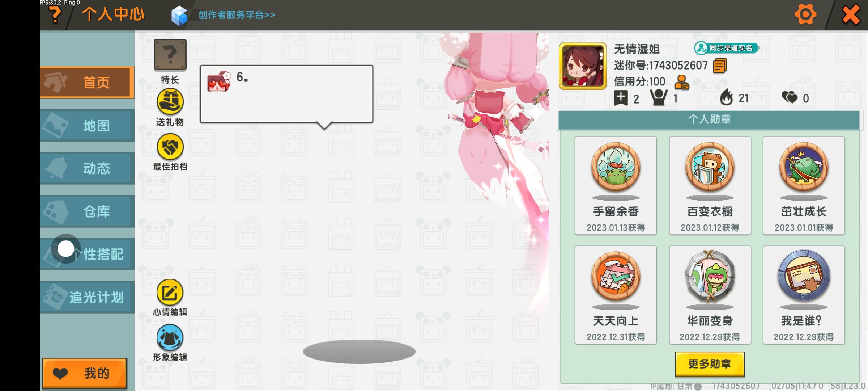Open the 送礼物 gift icon

tap(170, 102)
